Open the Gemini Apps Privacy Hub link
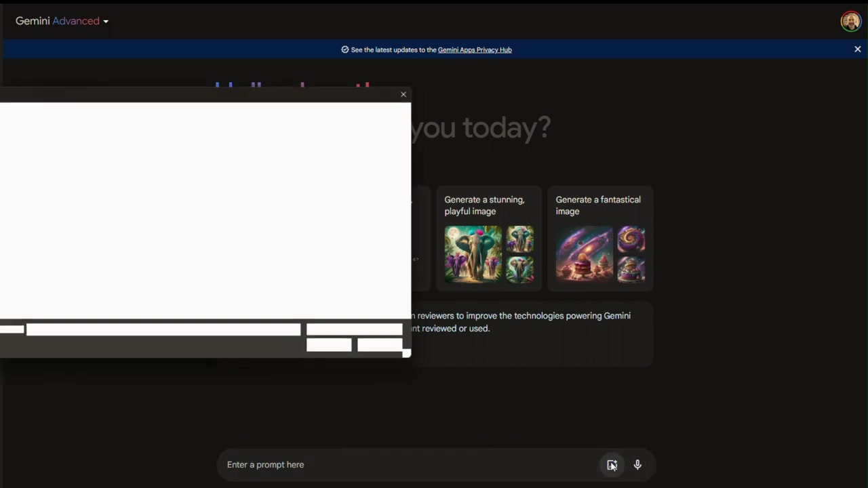This screenshot has width=868, height=488. tap(475, 49)
